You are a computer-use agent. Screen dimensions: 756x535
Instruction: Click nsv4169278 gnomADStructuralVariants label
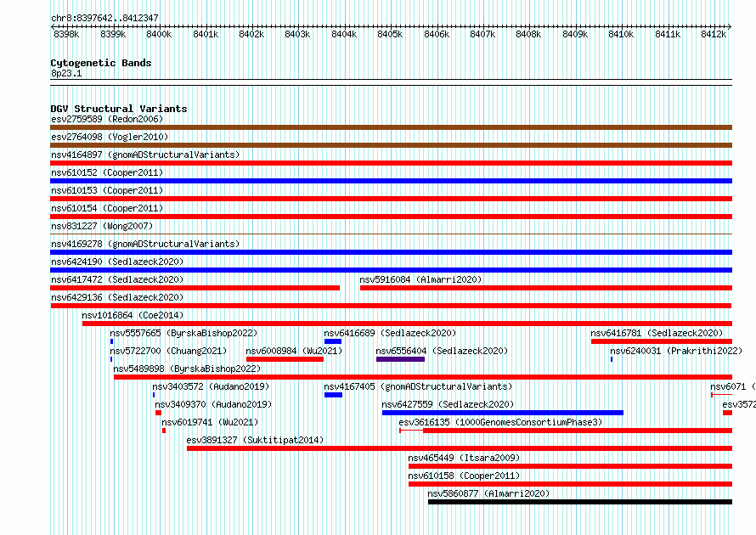pyautogui.click(x=145, y=244)
